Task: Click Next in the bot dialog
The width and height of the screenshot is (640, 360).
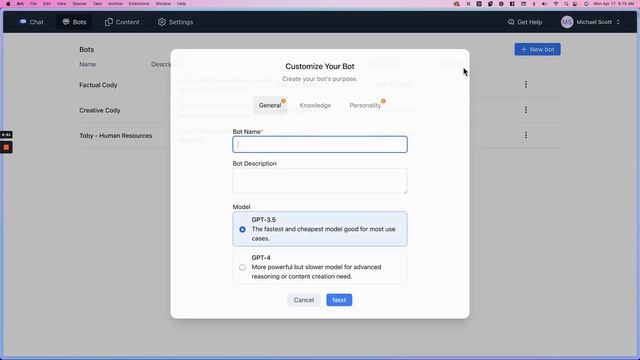Action: point(339,300)
